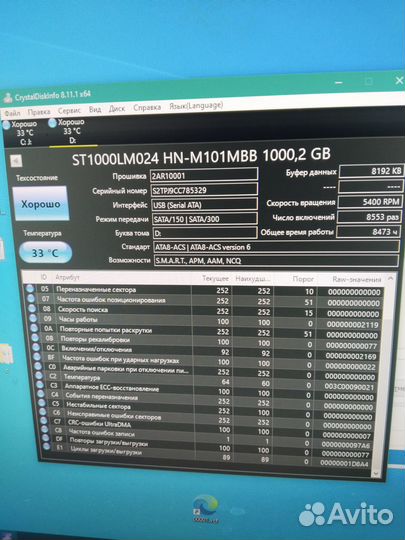Click the transfer mode field SATA/150 | SATA/300
Image resolution: width=405 pixels, height=540 pixels.
click(x=205, y=219)
